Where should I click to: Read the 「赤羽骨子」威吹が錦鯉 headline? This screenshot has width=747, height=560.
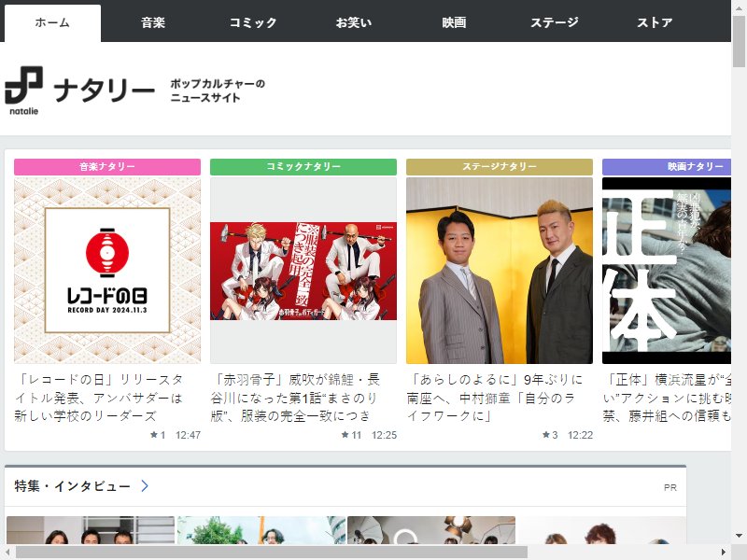[x=295, y=398]
